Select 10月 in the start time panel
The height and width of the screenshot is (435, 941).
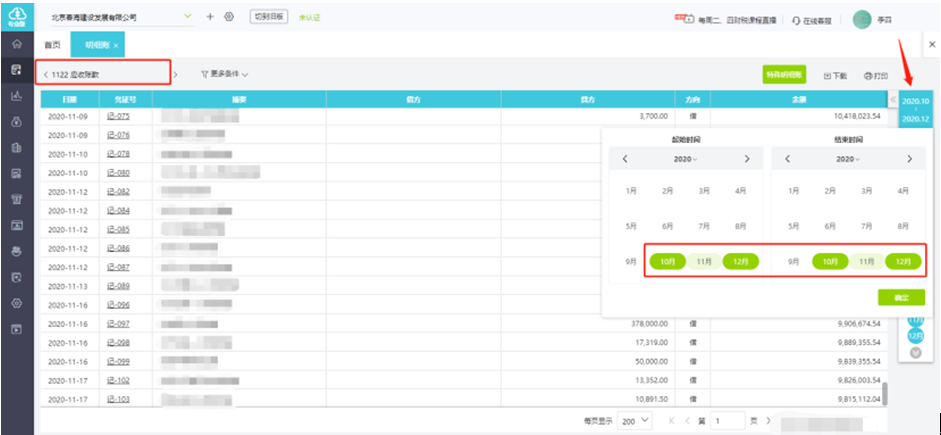[668, 262]
